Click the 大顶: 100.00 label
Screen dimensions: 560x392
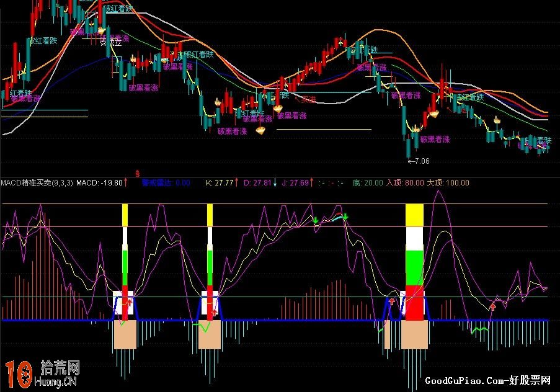click(x=448, y=183)
